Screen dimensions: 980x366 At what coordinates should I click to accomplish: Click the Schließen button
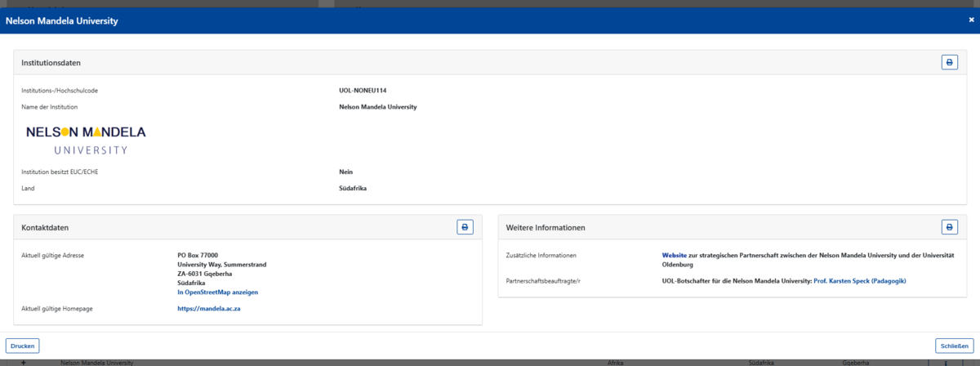[954, 346]
